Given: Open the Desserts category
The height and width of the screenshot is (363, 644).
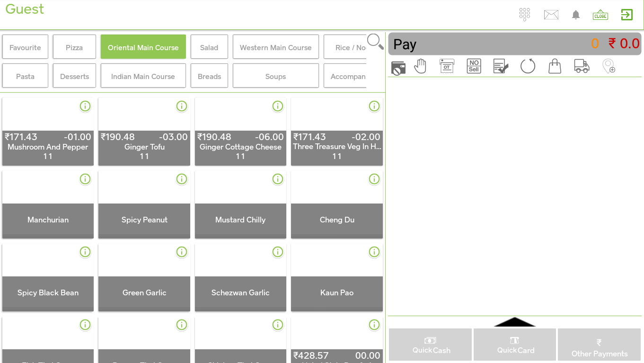Looking at the screenshot, I should click(x=74, y=76).
